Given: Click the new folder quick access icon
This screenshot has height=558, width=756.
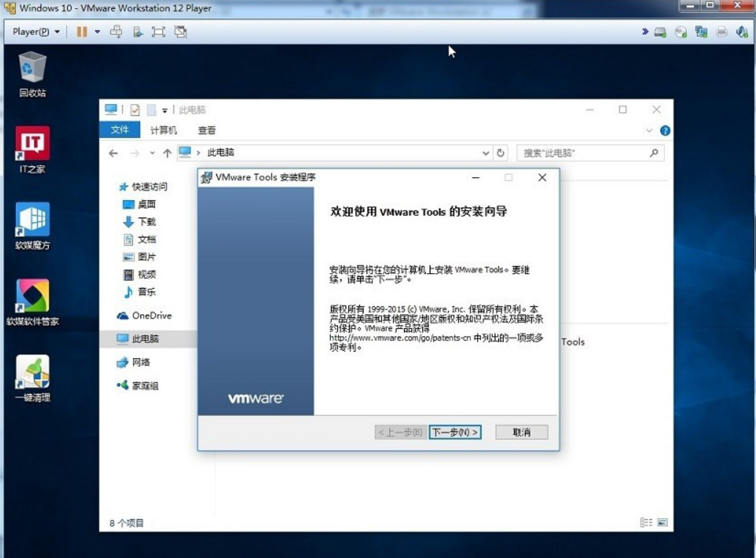Looking at the screenshot, I should (151, 110).
